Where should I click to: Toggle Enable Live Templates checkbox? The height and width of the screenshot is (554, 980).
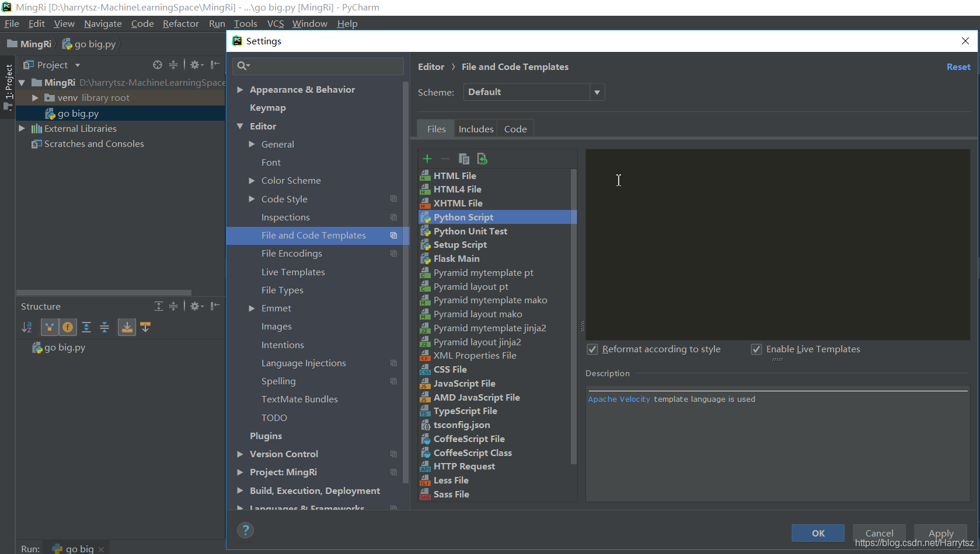coord(756,349)
